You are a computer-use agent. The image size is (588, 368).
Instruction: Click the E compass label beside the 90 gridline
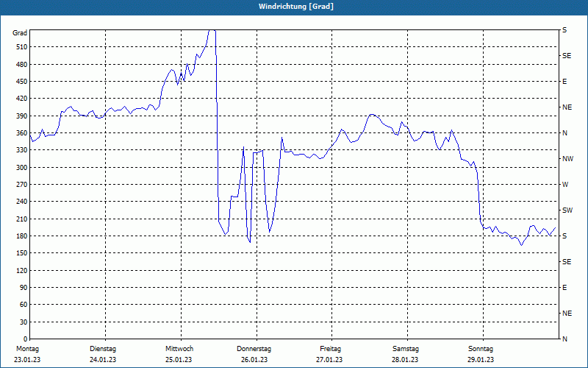pos(564,288)
